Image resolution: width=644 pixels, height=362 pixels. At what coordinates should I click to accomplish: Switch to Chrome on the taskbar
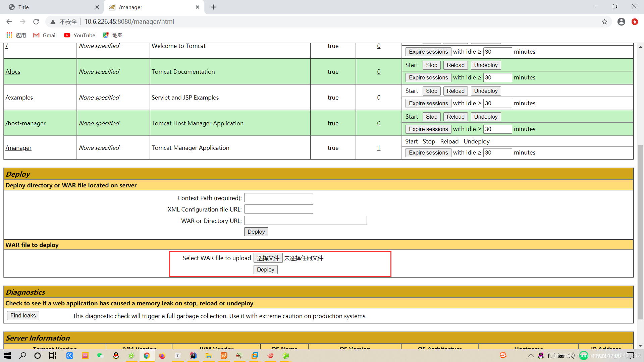[x=147, y=356]
